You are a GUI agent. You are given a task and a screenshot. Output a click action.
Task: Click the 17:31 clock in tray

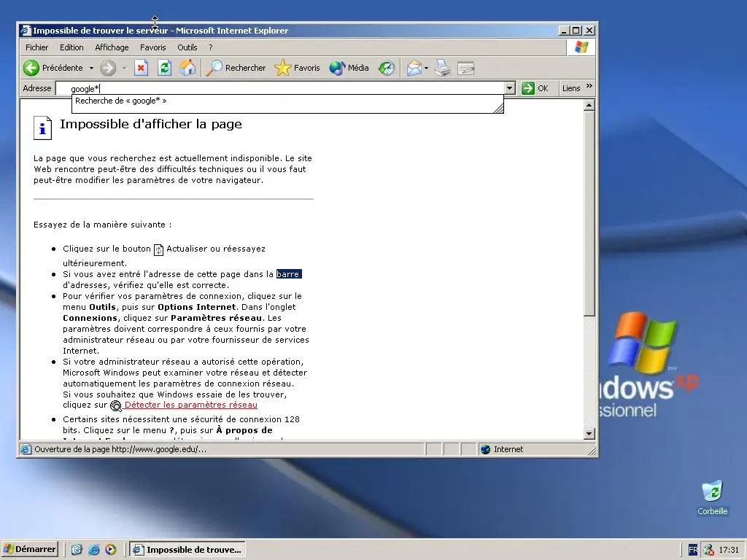coord(729,550)
